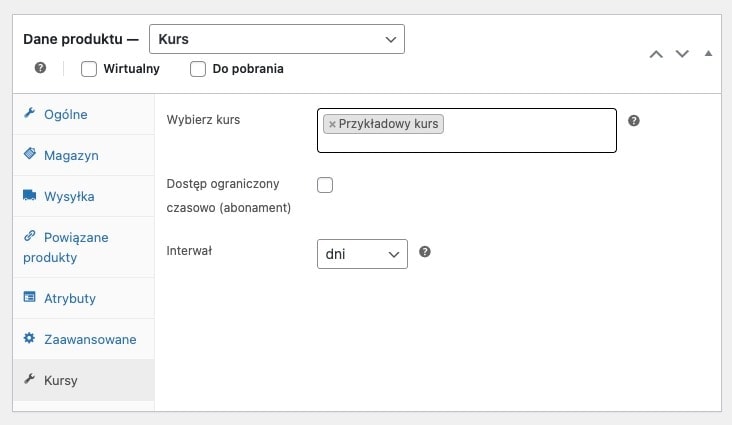Switch to Wysyłka tab
Viewport: 732px width, 425px height.
coord(84,197)
